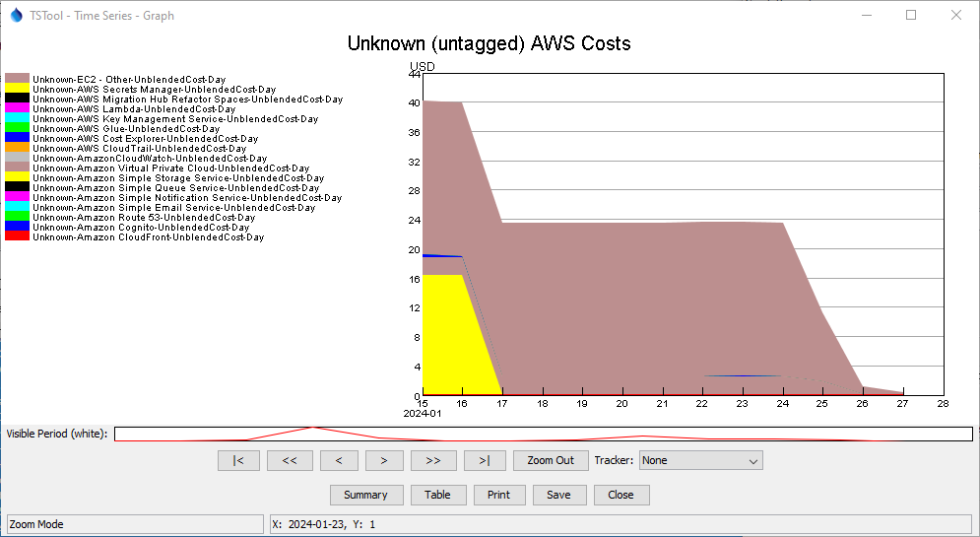Image resolution: width=980 pixels, height=537 pixels.
Task: Click the Unknown-AmazonCloudWatch legend label
Action: tap(150, 159)
